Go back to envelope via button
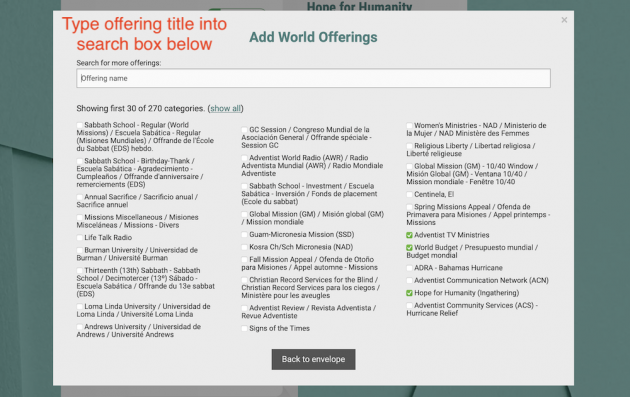Image resolution: width=630 pixels, height=397 pixels. [313, 359]
